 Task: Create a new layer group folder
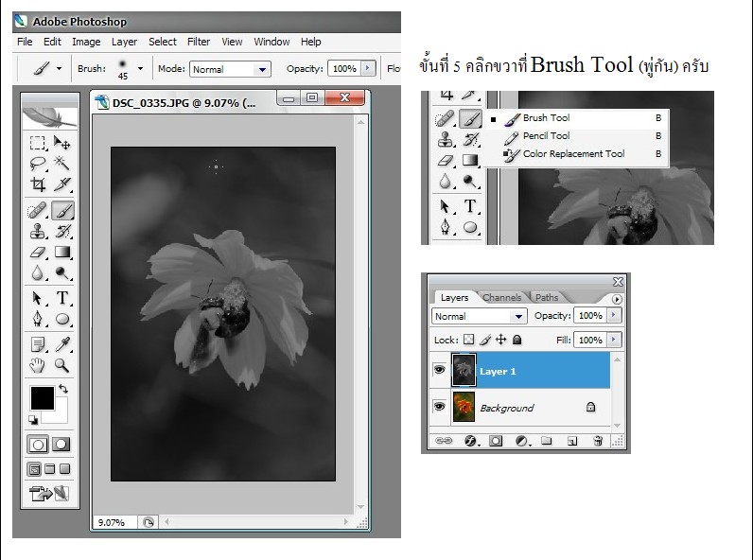(x=547, y=441)
